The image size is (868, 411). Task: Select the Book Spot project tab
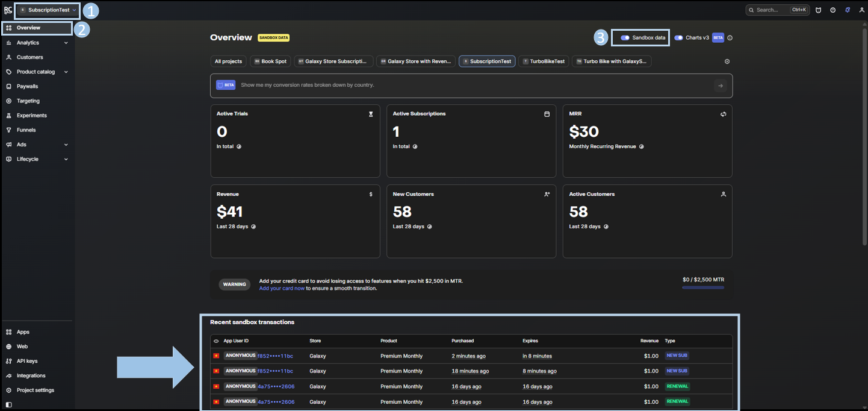[270, 61]
